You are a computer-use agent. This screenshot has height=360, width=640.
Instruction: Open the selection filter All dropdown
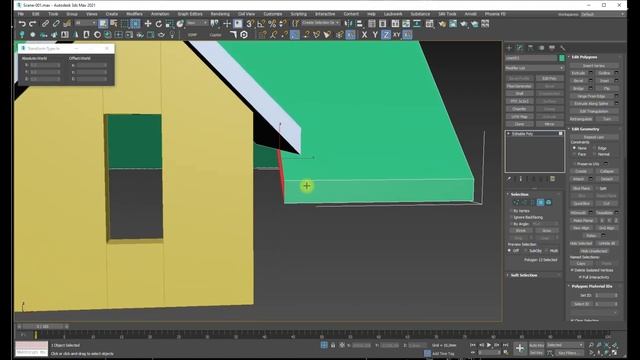point(86,23)
